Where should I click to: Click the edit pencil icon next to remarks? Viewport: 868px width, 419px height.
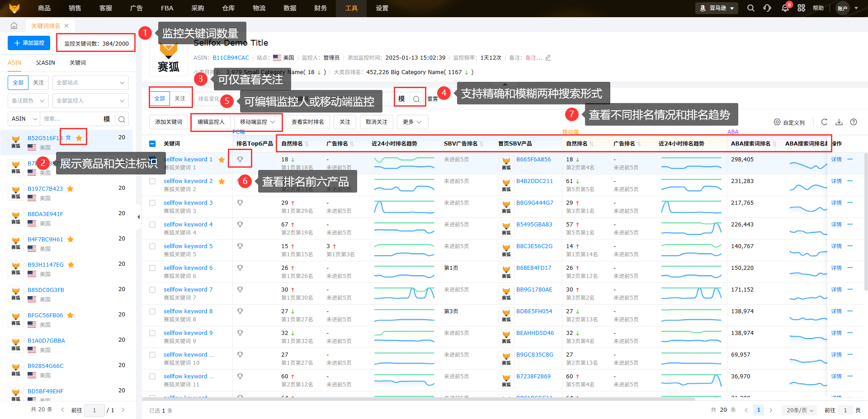coord(548,58)
